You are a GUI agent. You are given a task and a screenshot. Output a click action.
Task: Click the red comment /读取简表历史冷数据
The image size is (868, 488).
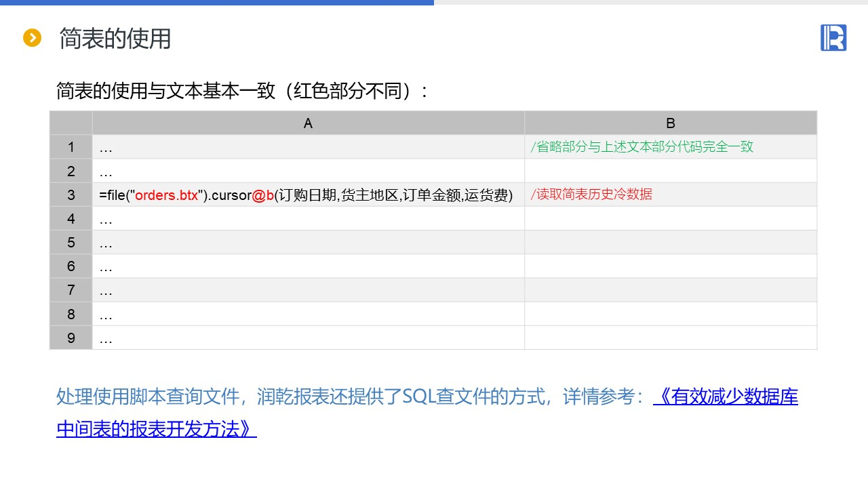click(x=591, y=195)
